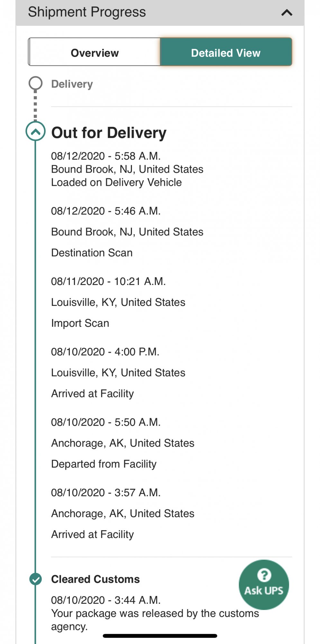Select the Detailed View tab
This screenshot has height=644, width=320.
pyautogui.click(x=226, y=53)
